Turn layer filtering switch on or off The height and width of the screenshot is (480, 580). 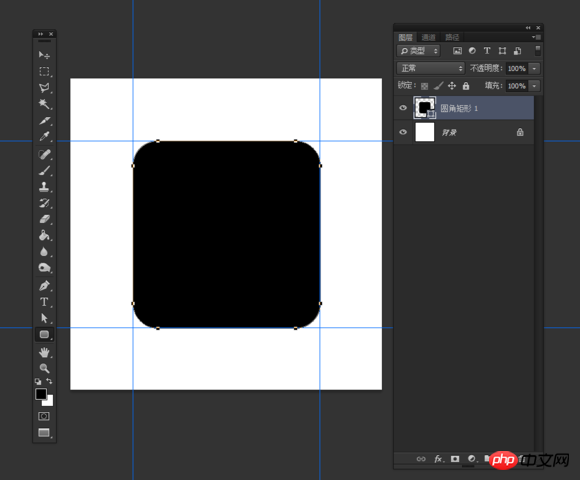coord(538,51)
